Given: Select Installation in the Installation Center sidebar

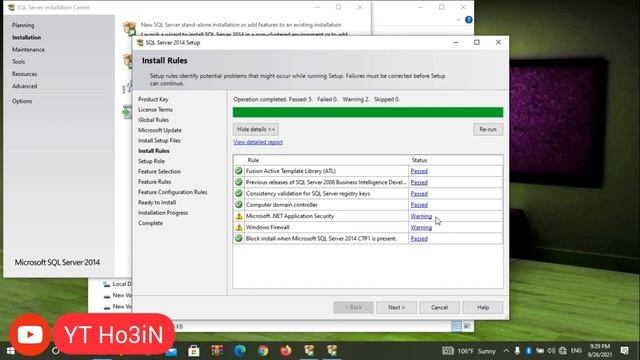Looking at the screenshot, I should [x=27, y=38].
